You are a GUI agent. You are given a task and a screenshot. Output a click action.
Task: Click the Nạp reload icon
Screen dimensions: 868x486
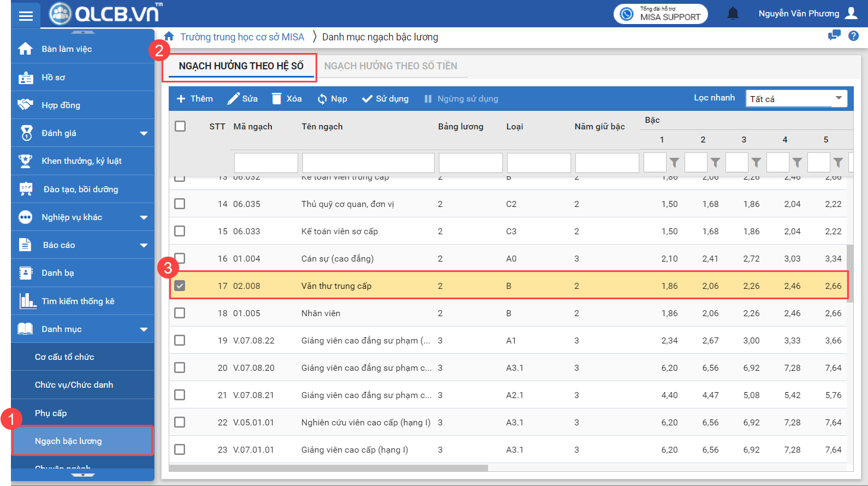point(322,99)
